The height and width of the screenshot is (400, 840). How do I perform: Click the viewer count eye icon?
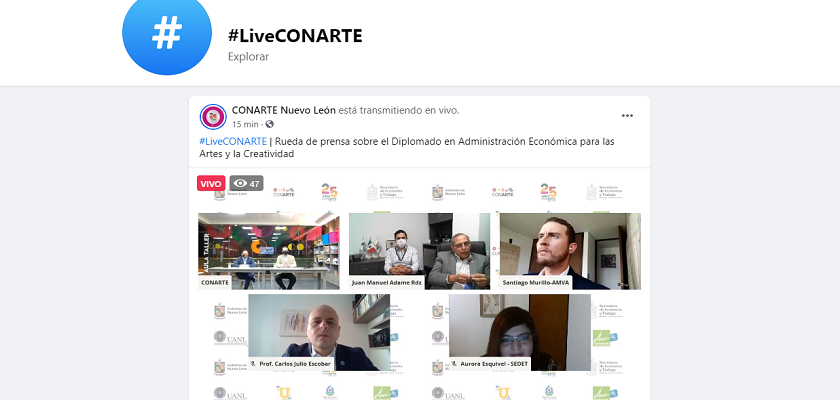coord(241,184)
